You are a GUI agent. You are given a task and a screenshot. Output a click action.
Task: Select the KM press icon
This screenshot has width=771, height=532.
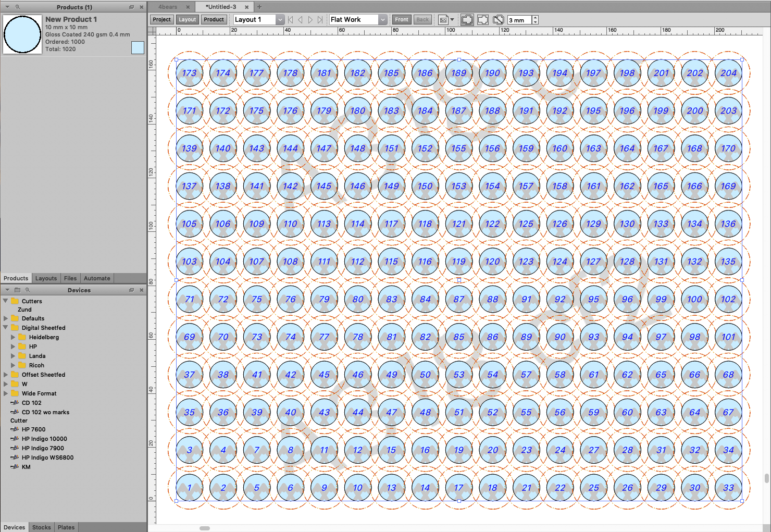point(15,467)
